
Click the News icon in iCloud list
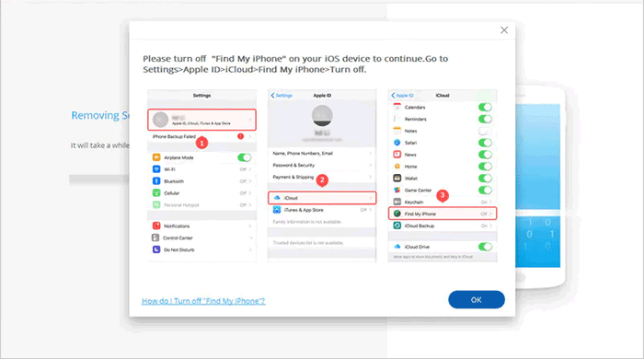pyautogui.click(x=397, y=155)
